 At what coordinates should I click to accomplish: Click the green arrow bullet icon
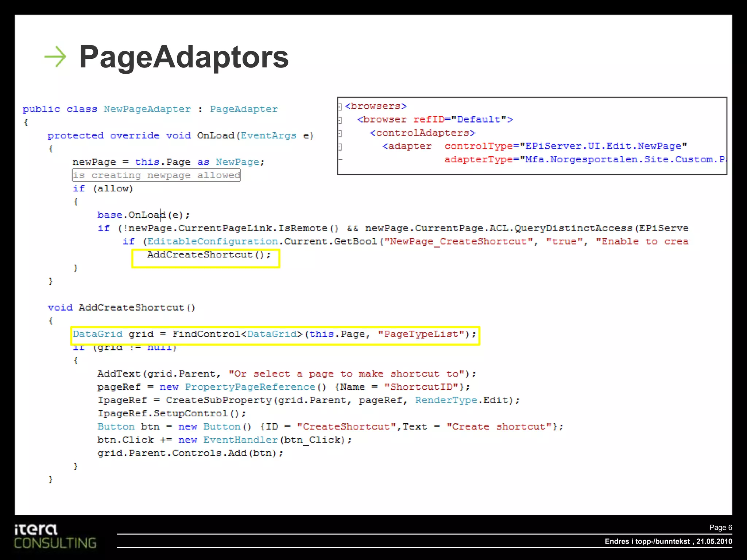coord(55,57)
